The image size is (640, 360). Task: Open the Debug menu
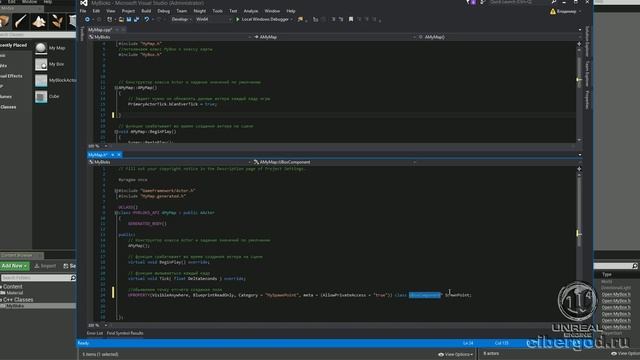pos(164,11)
